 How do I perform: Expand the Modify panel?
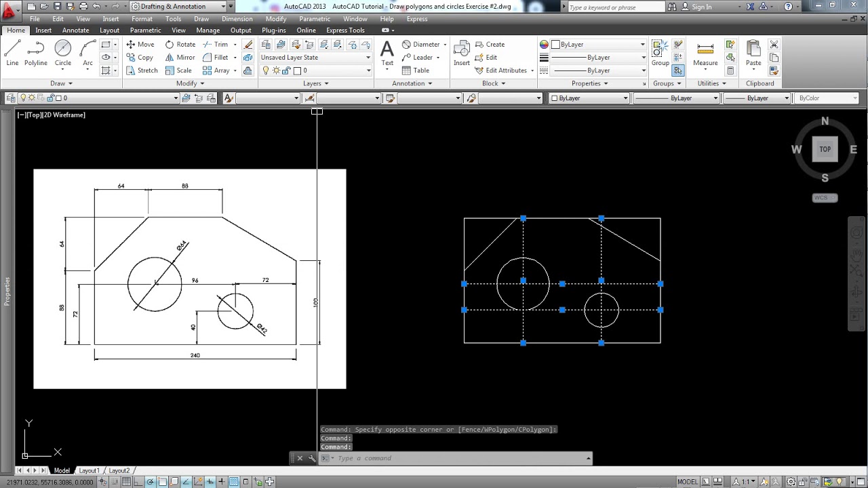click(x=190, y=83)
